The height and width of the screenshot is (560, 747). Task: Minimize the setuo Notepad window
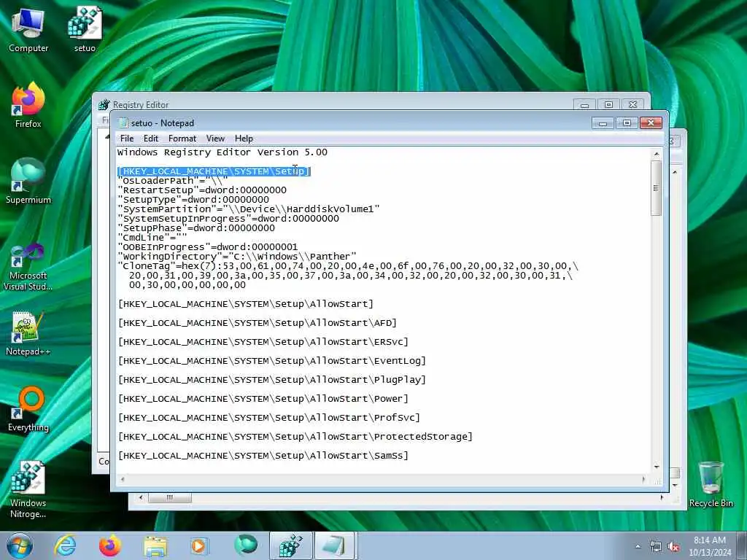pos(602,123)
